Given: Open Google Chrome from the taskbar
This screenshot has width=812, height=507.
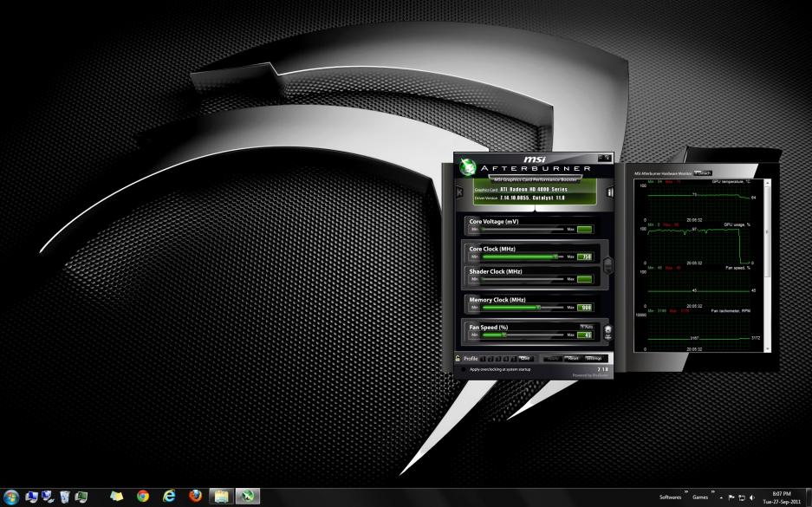Looking at the screenshot, I should [143, 497].
